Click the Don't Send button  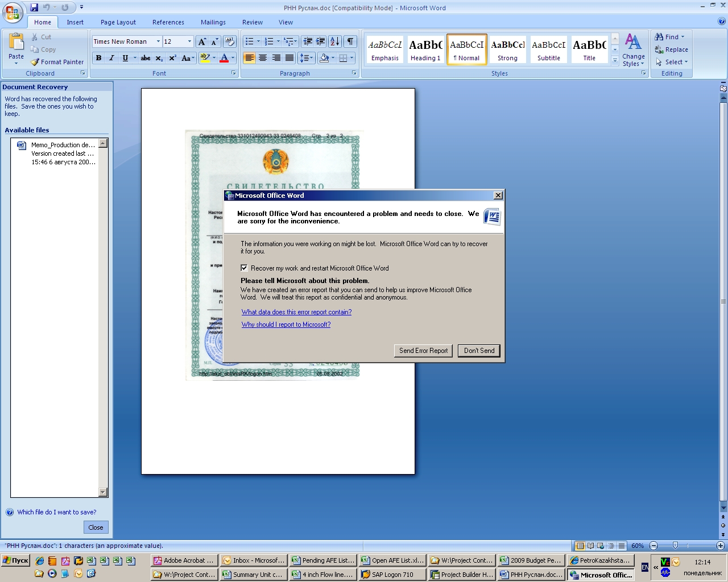[x=479, y=351]
